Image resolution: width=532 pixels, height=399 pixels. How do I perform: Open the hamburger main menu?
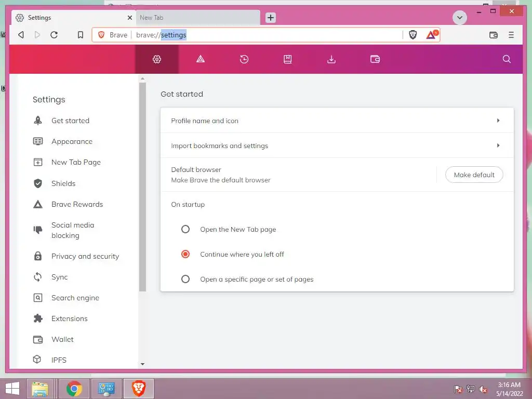pyautogui.click(x=511, y=35)
